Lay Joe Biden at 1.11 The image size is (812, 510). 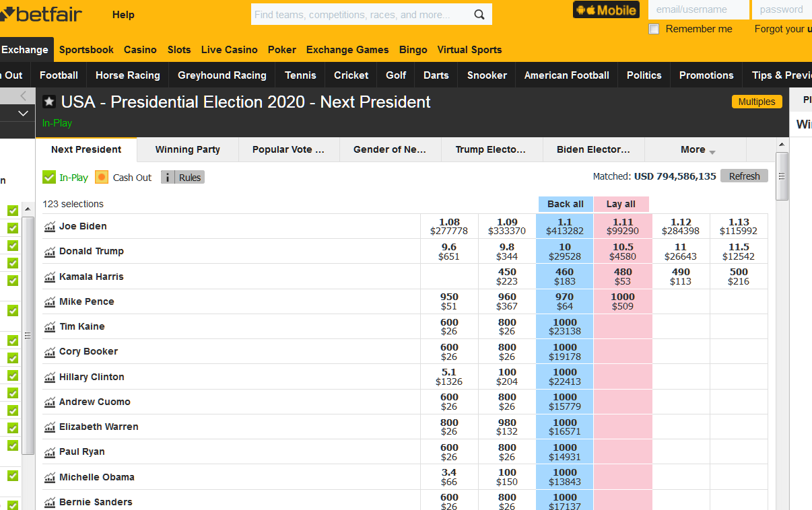[x=623, y=227]
